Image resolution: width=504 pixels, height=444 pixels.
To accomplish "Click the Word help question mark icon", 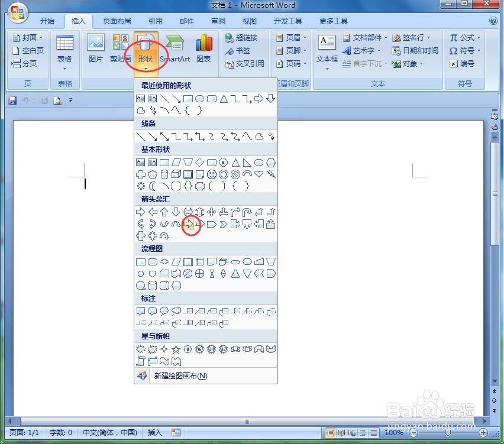I will [x=493, y=21].
